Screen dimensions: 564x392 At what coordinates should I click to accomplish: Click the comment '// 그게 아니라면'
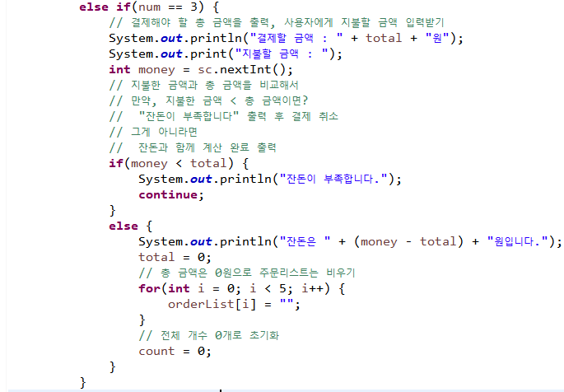click(x=153, y=132)
